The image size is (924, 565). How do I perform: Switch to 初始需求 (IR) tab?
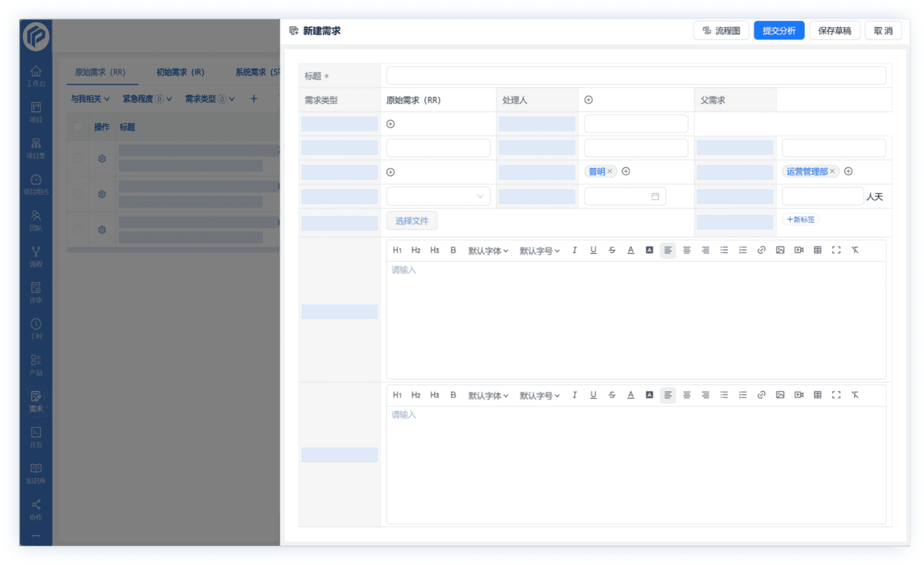click(180, 72)
